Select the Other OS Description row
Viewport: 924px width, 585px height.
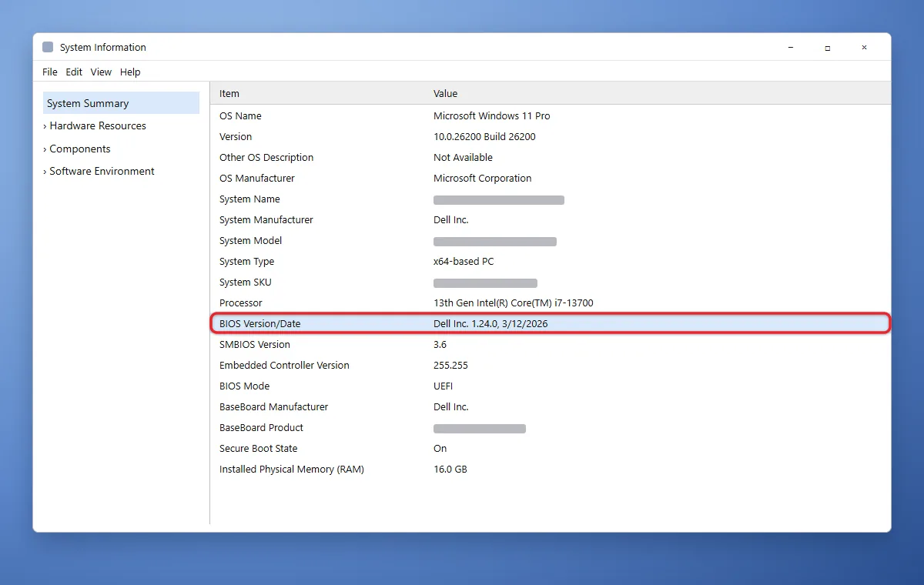[x=551, y=157]
